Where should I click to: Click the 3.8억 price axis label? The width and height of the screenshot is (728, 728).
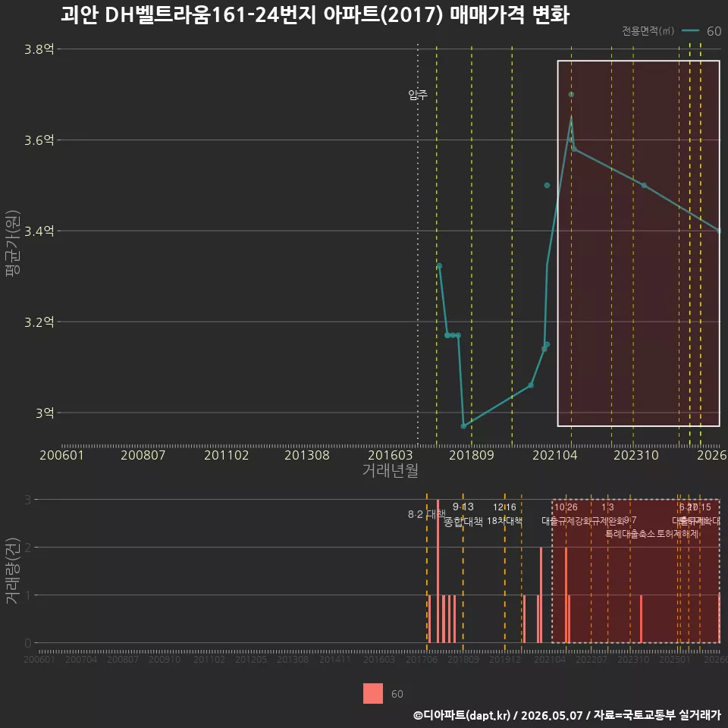coord(39,49)
